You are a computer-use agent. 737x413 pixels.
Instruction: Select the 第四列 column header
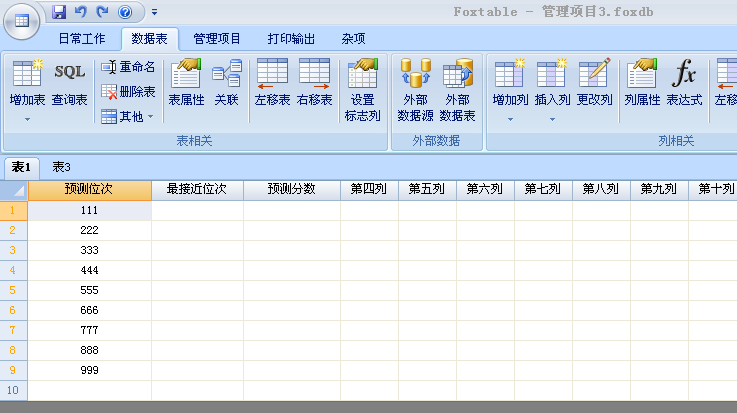point(369,190)
